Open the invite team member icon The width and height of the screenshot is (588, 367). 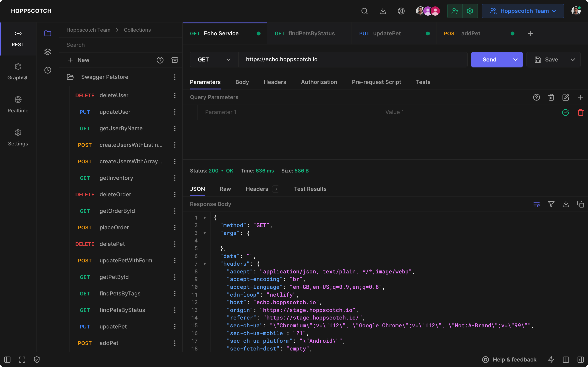(455, 11)
